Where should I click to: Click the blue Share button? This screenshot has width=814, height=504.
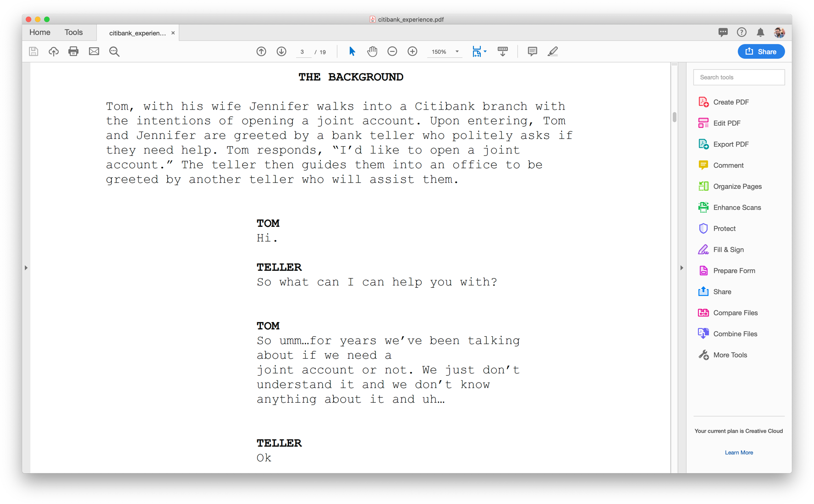[x=761, y=51]
